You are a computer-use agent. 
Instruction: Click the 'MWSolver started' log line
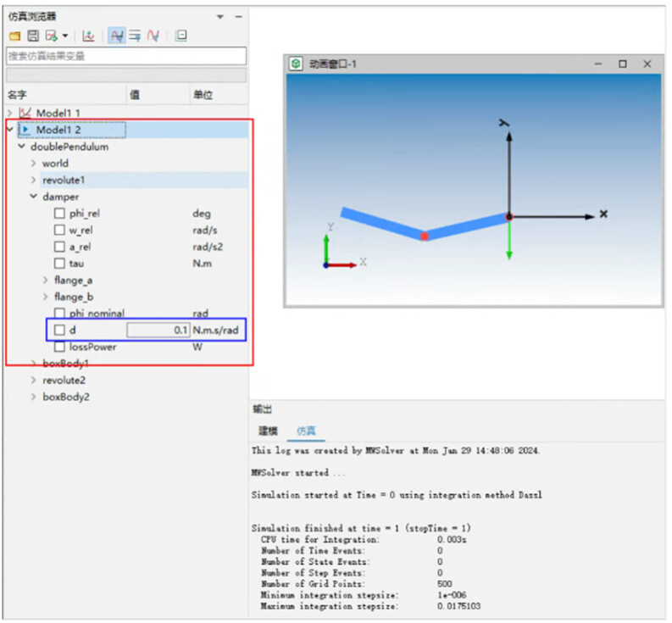coord(298,473)
